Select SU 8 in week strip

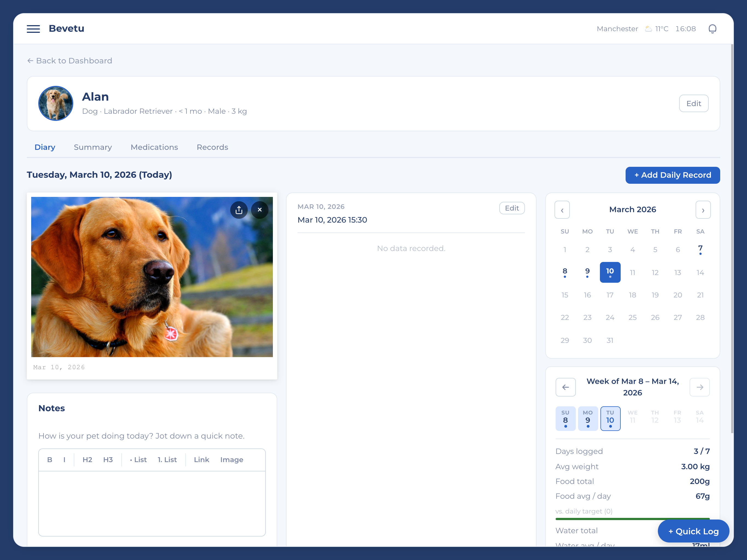click(x=565, y=418)
